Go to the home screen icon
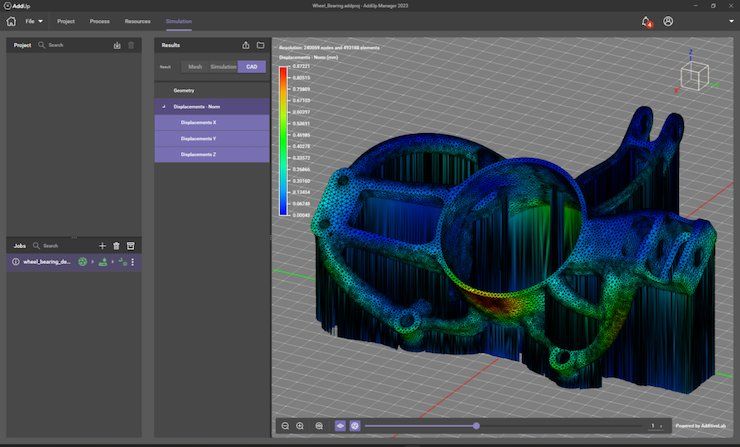The height and width of the screenshot is (447, 740). point(11,21)
